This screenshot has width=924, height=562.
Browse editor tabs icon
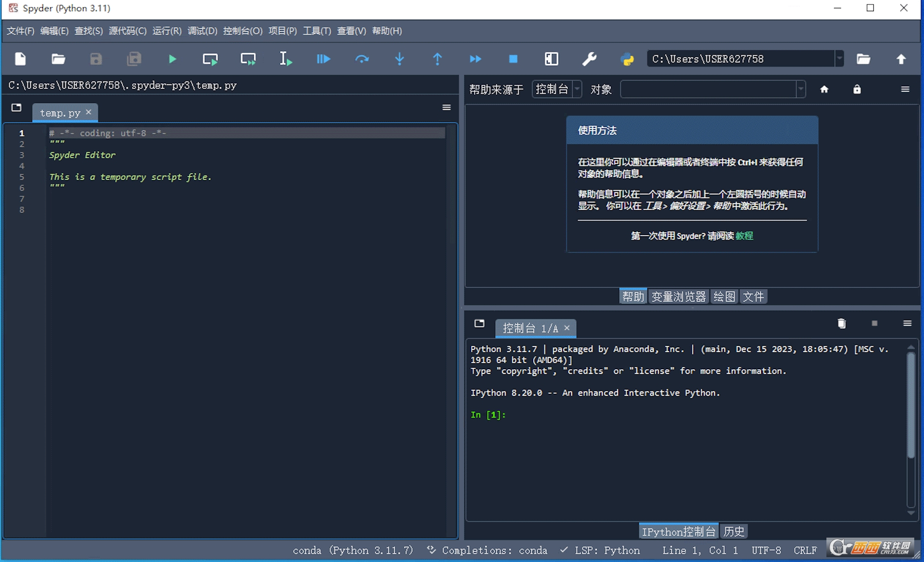tap(17, 107)
